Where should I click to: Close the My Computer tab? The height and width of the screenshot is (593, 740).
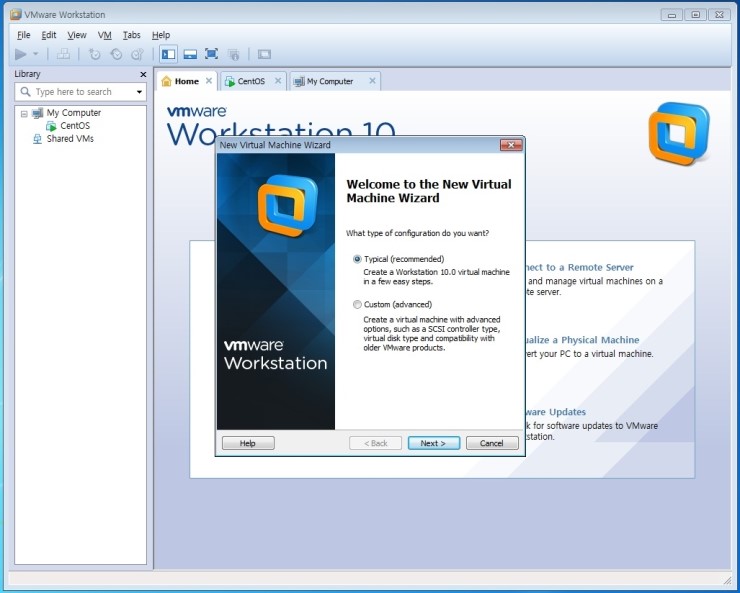[x=372, y=81]
